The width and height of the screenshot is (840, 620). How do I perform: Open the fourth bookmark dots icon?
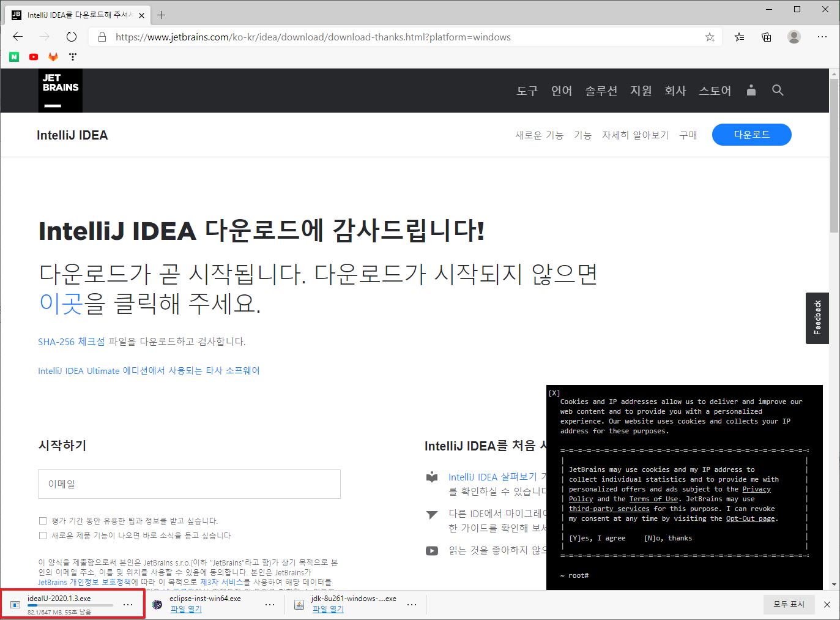point(73,57)
